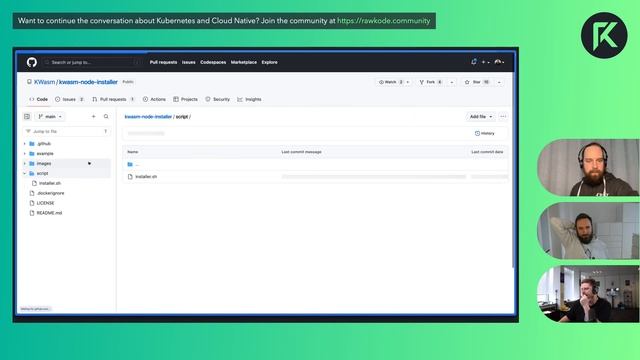The image size is (640, 360).
Task: Collapse the script folder chevron
Action: click(x=24, y=173)
